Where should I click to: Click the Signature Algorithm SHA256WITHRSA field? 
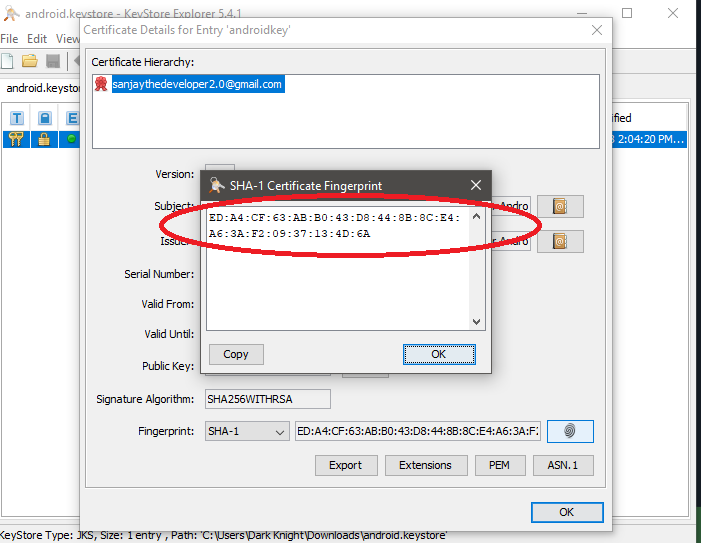pos(268,399)
